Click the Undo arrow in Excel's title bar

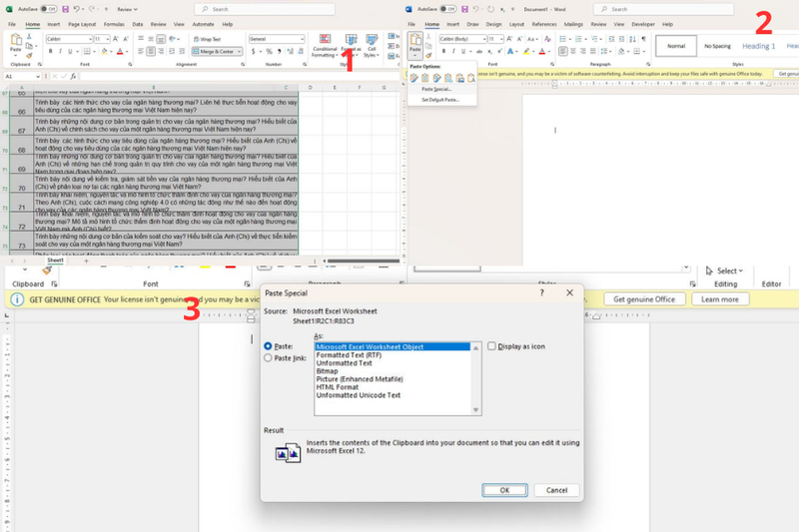pyautogui.click(x=77, y=9)
